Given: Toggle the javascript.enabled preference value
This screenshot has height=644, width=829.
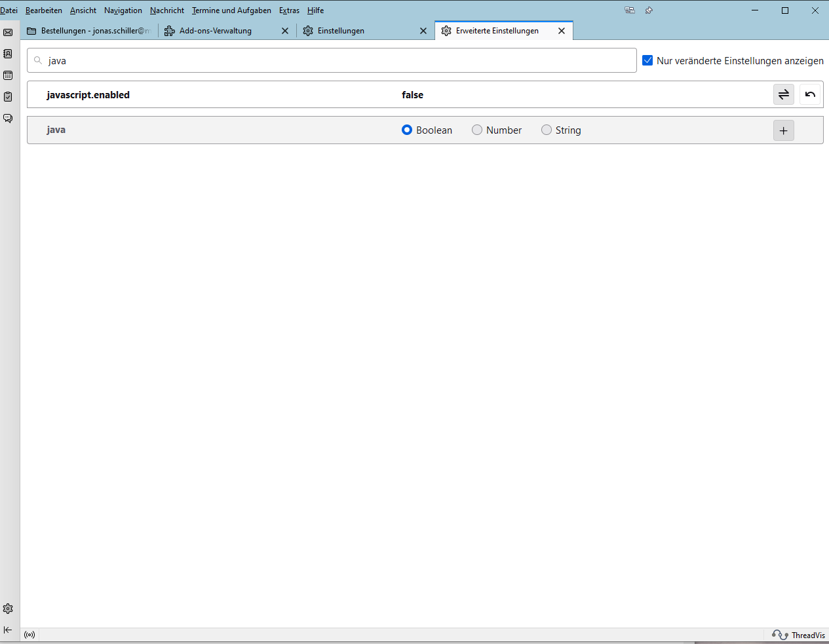Looking at the screenshot, I should click(783, 94).
